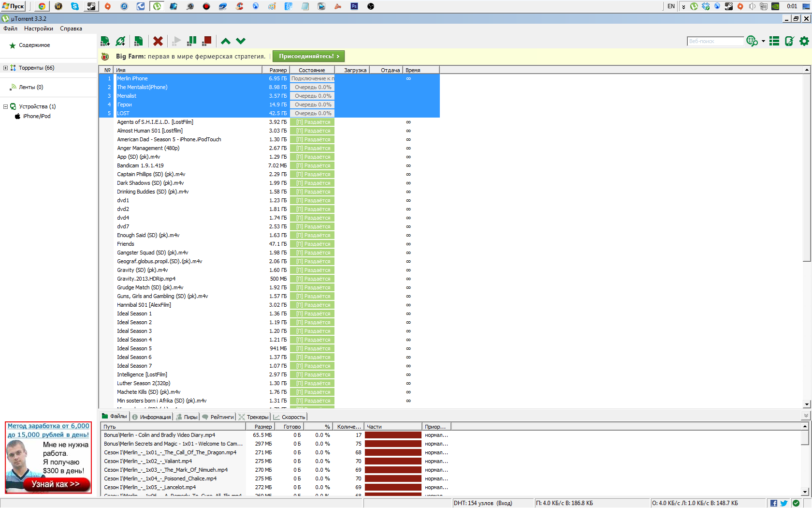Click the Узнай как >> ad button
812x508 pixels.
[x=56, y=484]
